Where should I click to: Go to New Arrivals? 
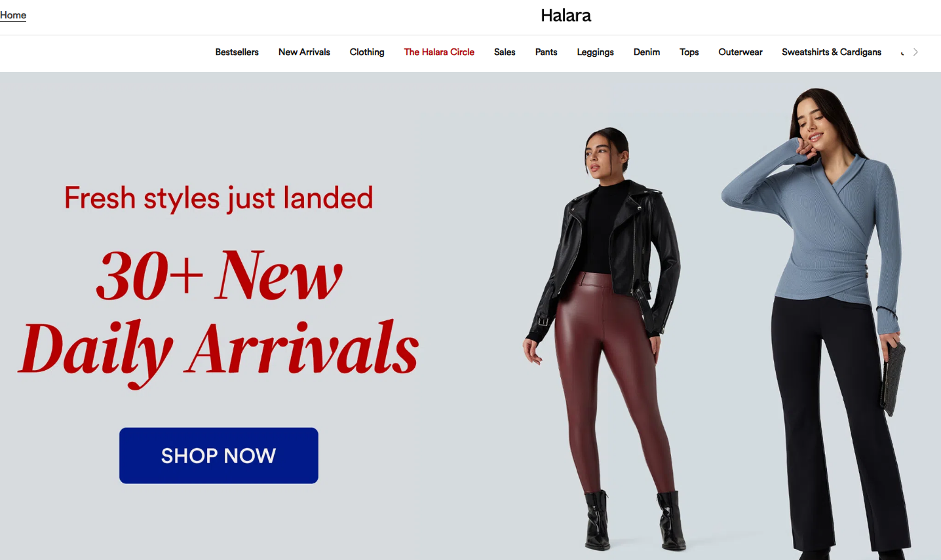[x=304, y=52]
